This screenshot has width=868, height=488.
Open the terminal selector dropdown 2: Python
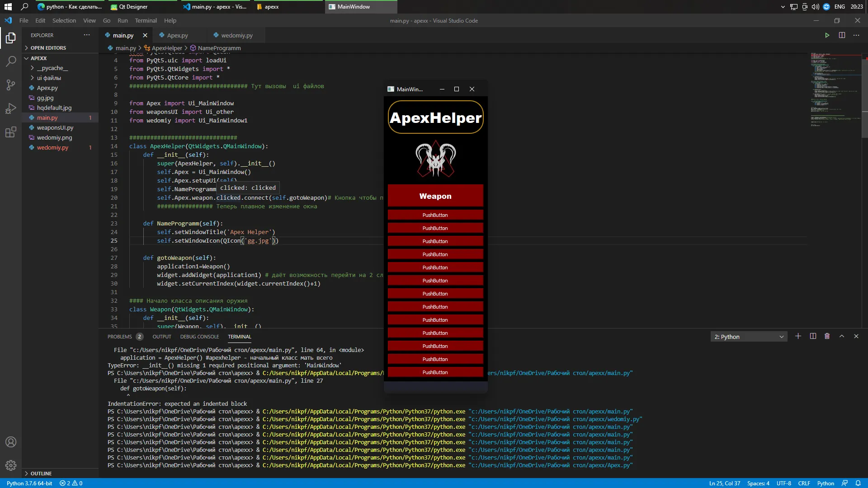[x=749, y=337]
